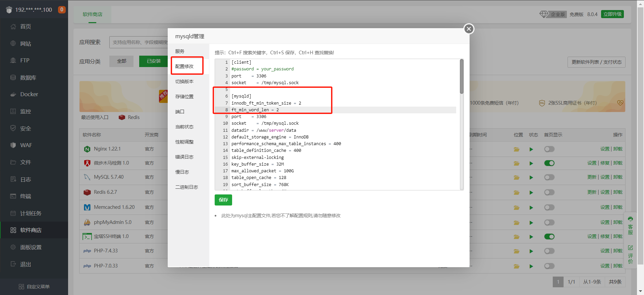Open the Redis recent-use shortcut

[x=129, y=117]
